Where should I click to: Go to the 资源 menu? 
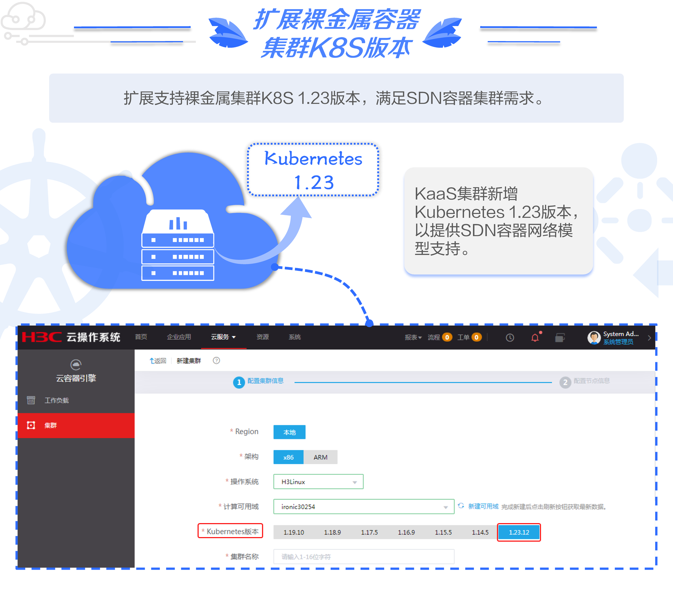click(x=263, y=337)
